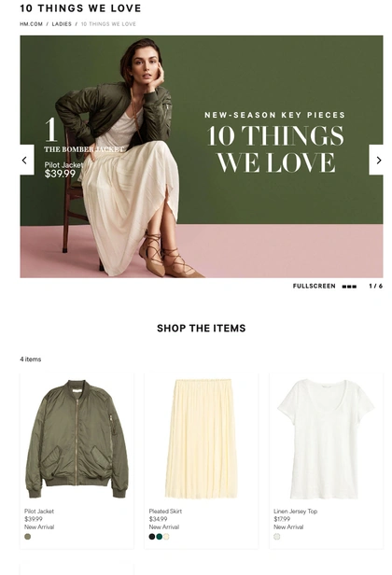Open HM.COM breadcrumb link

coord(31,24)
